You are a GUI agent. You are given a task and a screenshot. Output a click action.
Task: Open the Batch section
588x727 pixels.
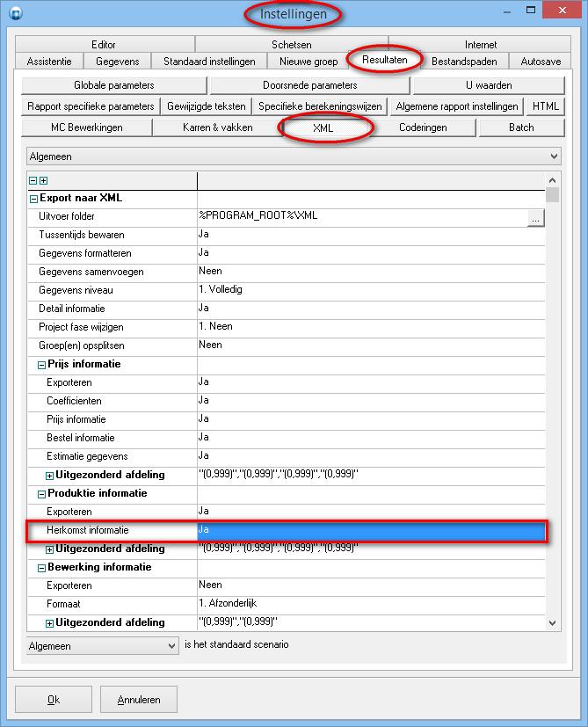[521, 127]
